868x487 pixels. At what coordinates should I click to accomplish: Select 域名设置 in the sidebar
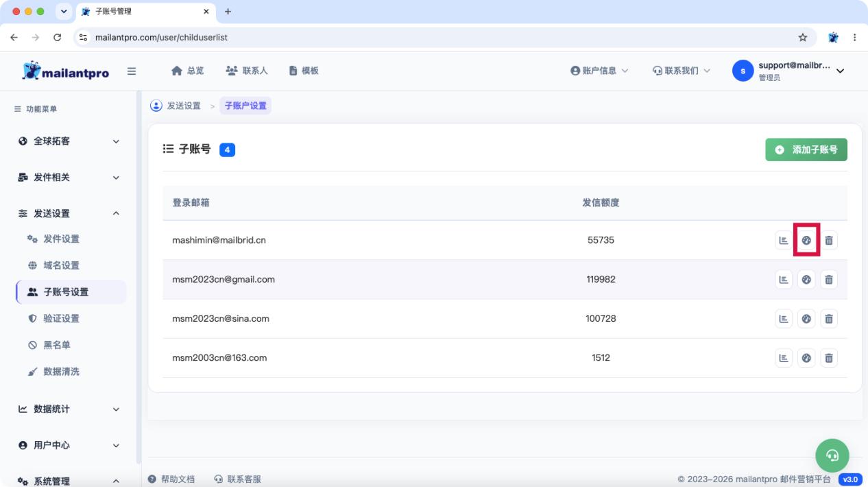(62, 265)
